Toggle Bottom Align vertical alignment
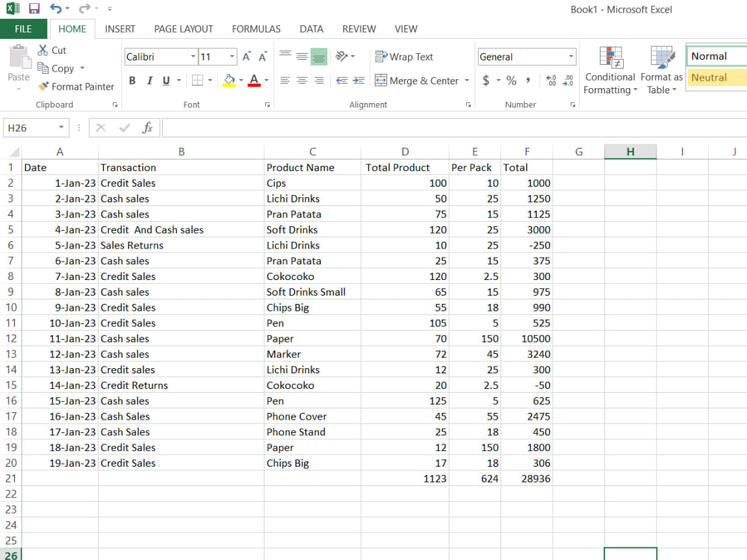The image size is (747, 560). (319, 57)
